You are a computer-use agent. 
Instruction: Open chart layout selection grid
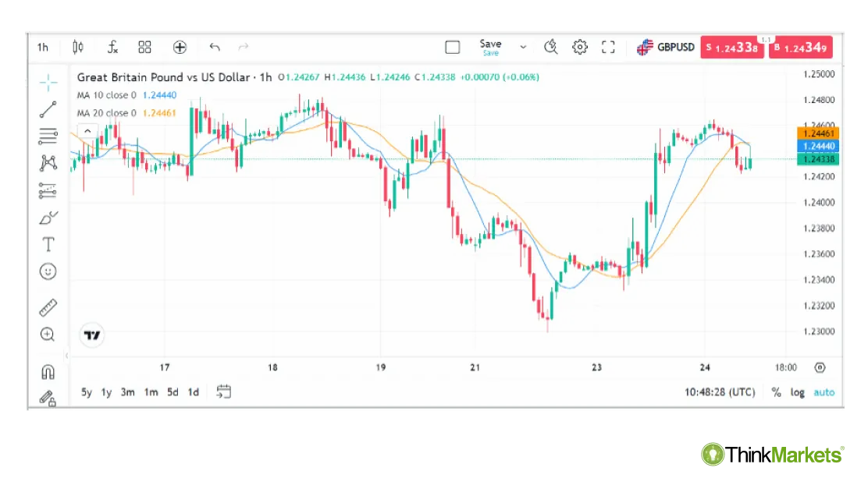[144, 47]
